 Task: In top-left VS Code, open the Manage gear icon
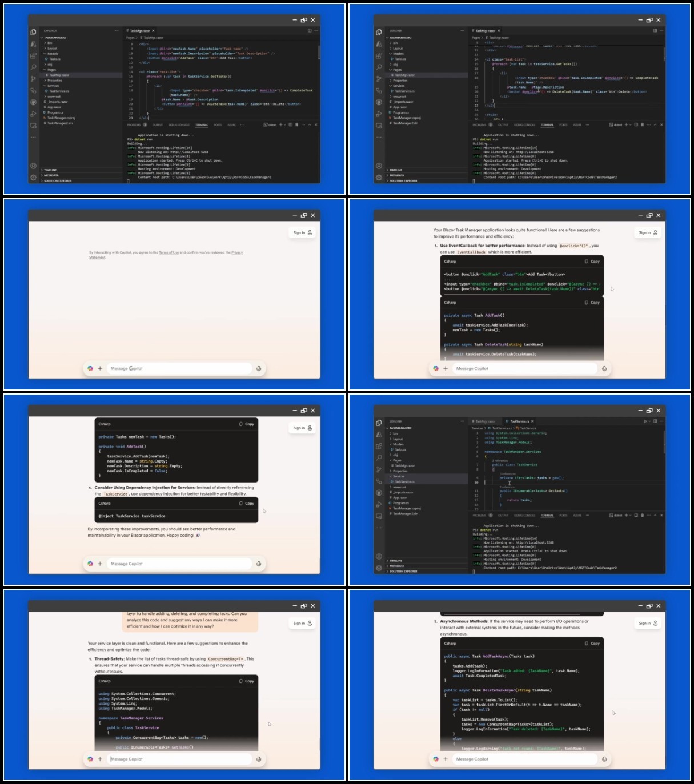tap(33, 178)
